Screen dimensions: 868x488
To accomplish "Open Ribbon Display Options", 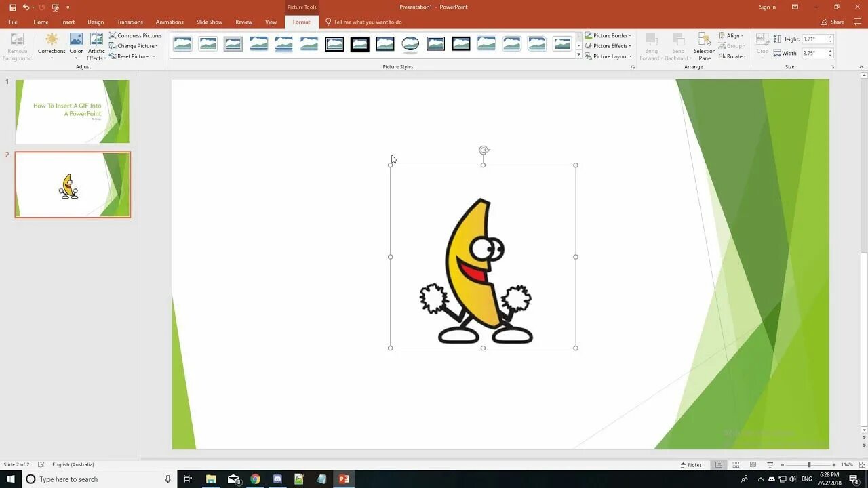I will 795,7.
